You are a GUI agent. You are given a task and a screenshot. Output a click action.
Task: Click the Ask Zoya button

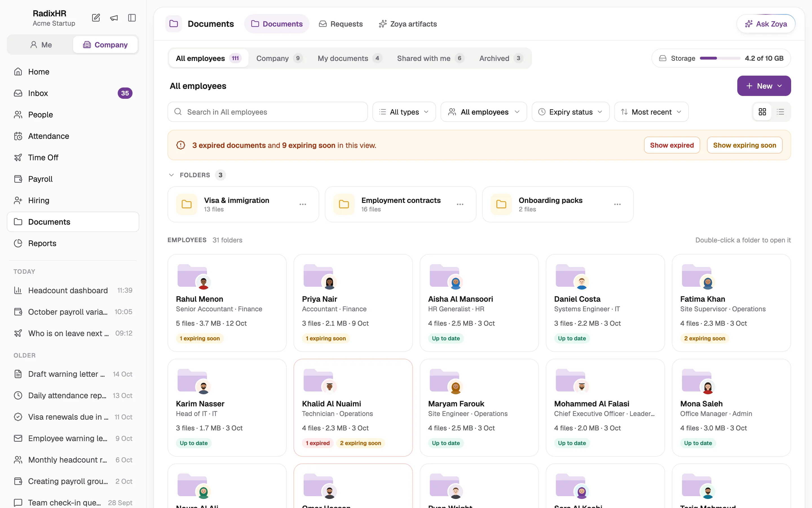766,24
